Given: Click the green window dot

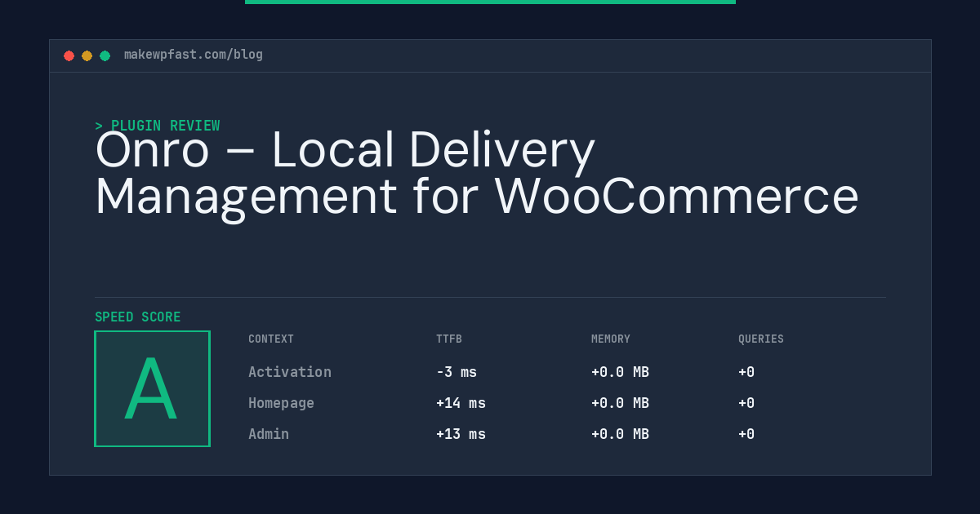Looking at the screenshot, I should [105, 55].
